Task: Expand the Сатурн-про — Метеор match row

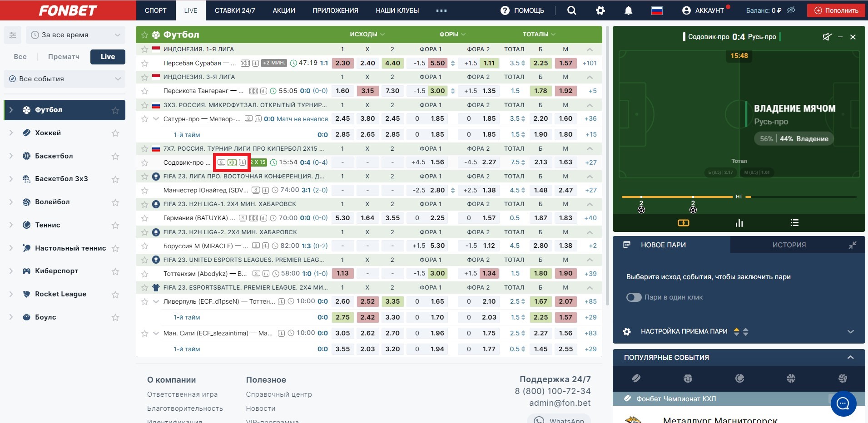Action: pos(156,119)
